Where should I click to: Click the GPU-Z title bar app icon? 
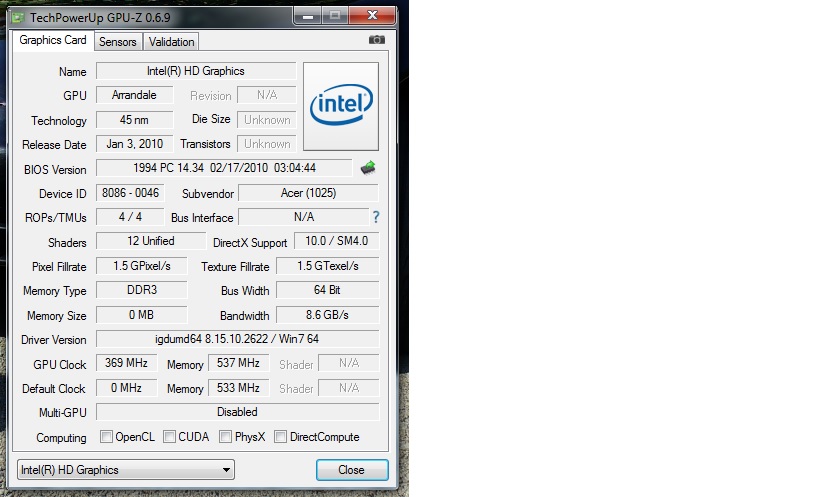(x=18, y=18)
